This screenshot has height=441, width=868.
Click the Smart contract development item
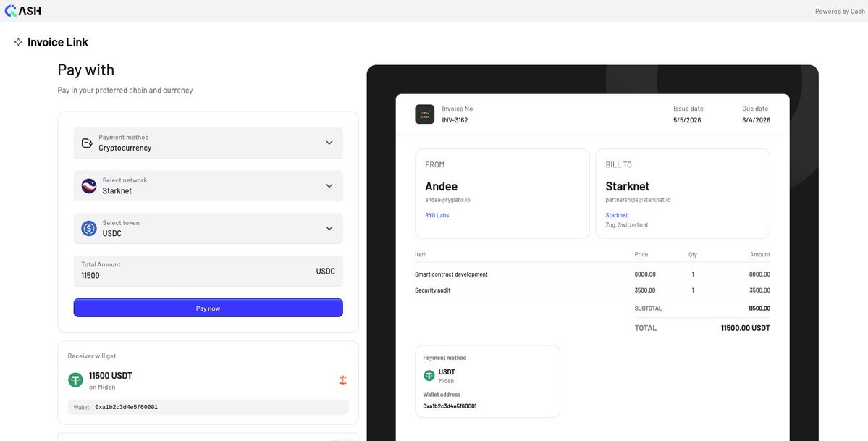click(x=451, y=274)
